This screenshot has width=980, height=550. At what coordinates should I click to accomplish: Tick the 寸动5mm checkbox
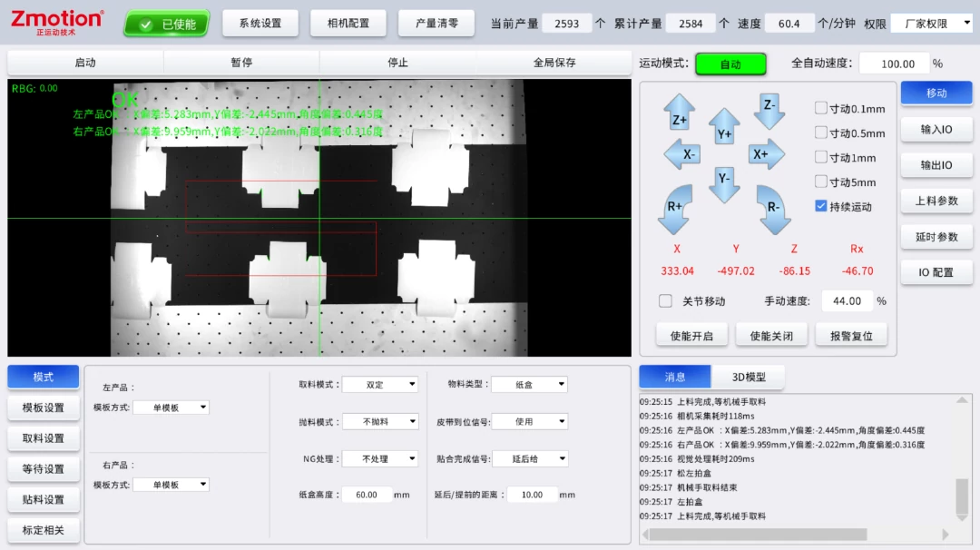click(820, 182)
